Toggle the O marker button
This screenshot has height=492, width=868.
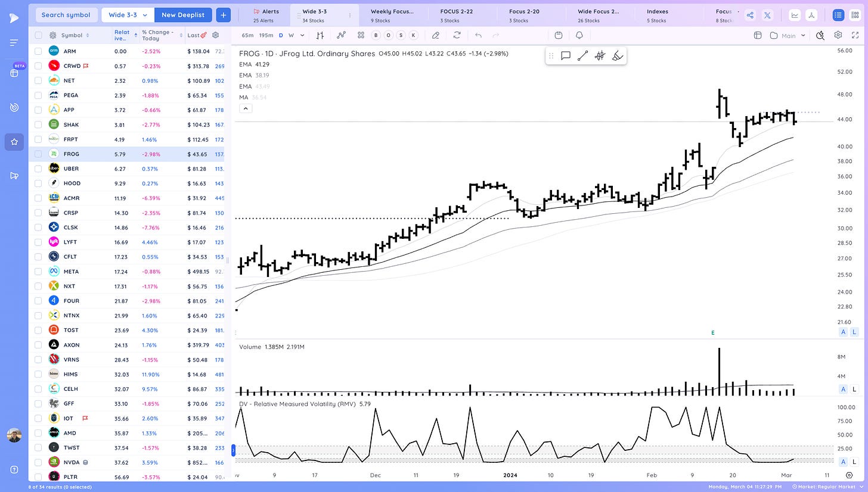pyautogui.click(x=389, y=35)
